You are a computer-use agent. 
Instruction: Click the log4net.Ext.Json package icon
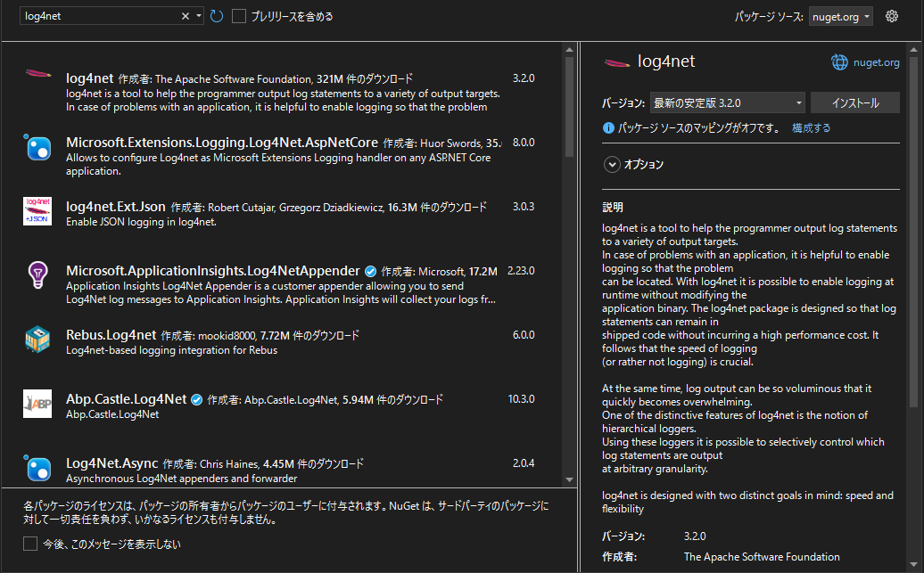click(37, 211)
